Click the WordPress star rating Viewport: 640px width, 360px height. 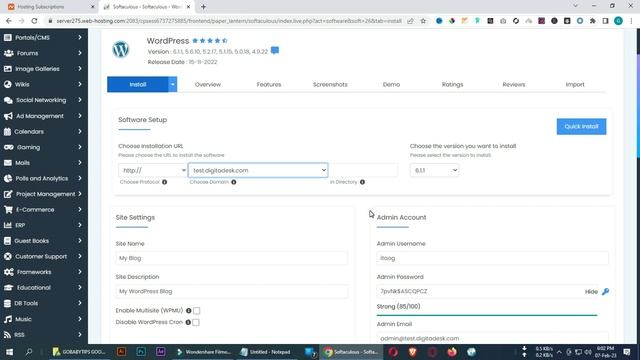(x=210, y=41)
